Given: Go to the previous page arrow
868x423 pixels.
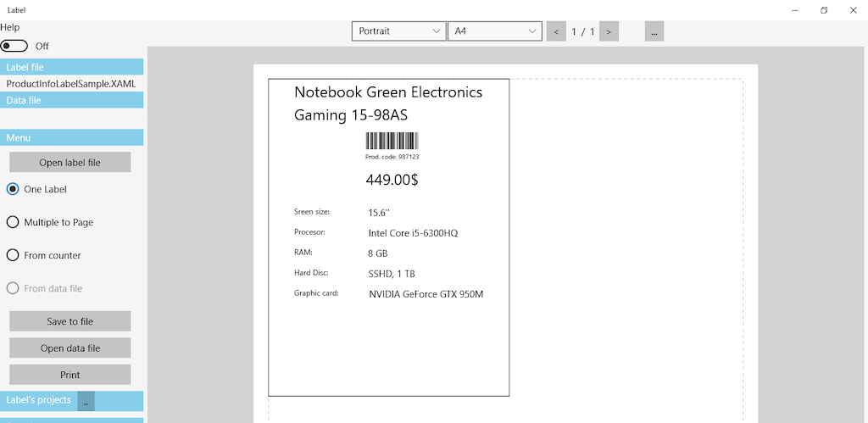Looking at the screenshot, I should (x=556, y=31).
